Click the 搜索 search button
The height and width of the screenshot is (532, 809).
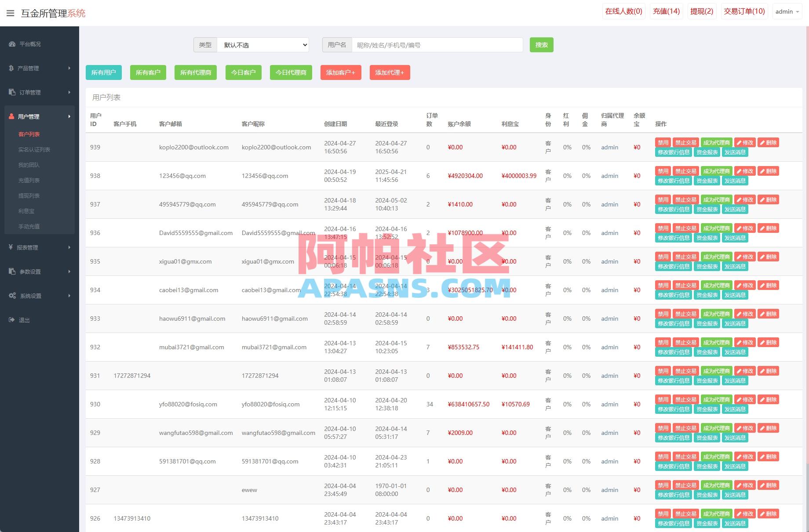(x=541, y=44)
